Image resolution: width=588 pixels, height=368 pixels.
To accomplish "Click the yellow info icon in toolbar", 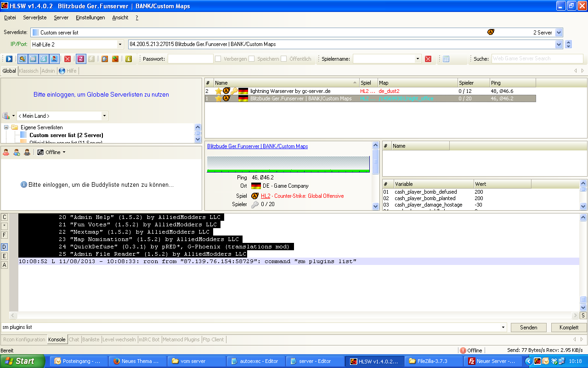I will 129,59.
